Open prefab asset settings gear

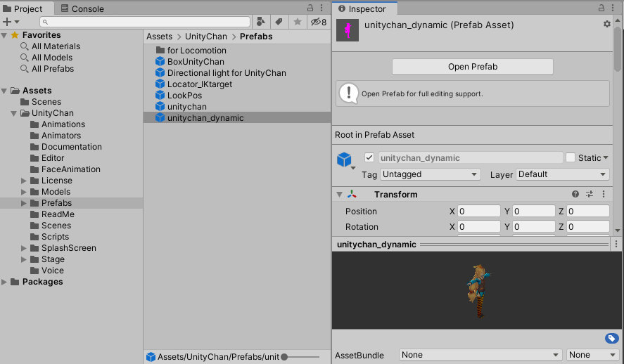pyautogui.click(x=607, y=24)
